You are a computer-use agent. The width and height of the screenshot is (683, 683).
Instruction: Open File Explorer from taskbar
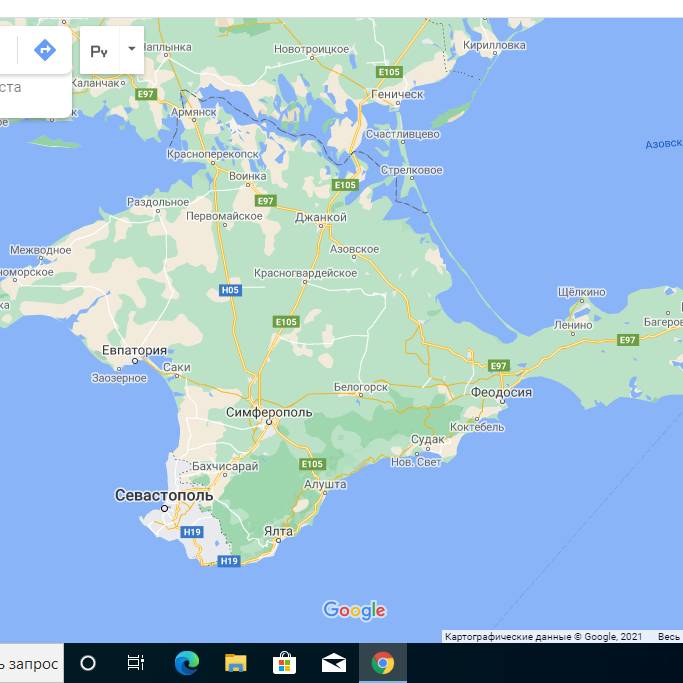click(235, 663)
